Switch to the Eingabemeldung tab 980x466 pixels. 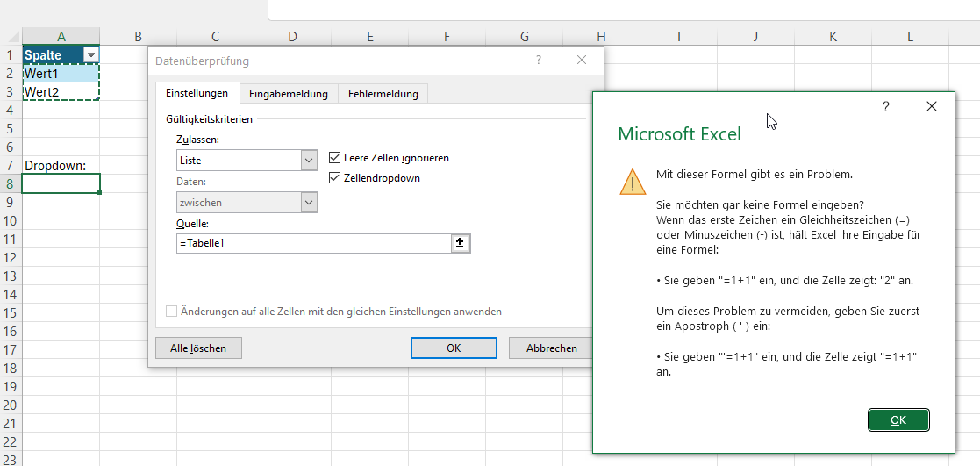(288, 94)
